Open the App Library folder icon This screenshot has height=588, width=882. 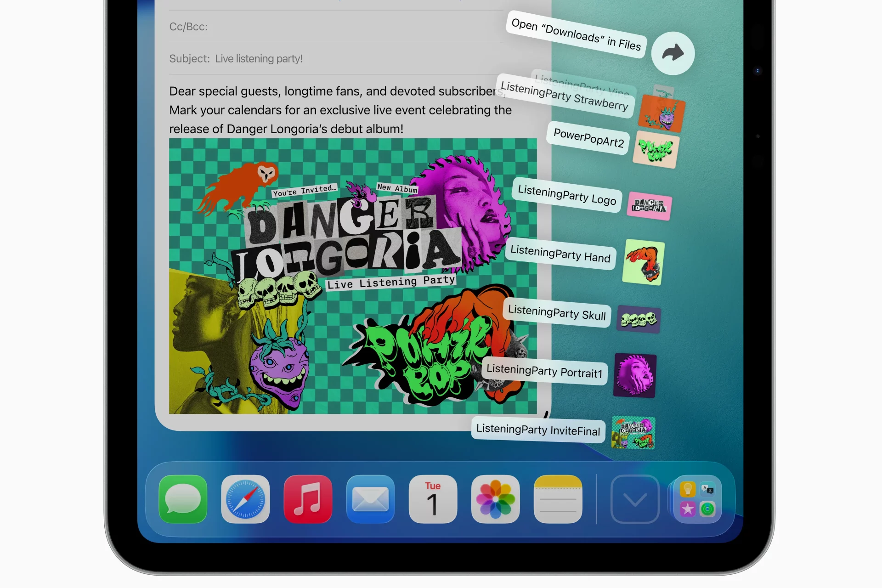pos(697,499)
